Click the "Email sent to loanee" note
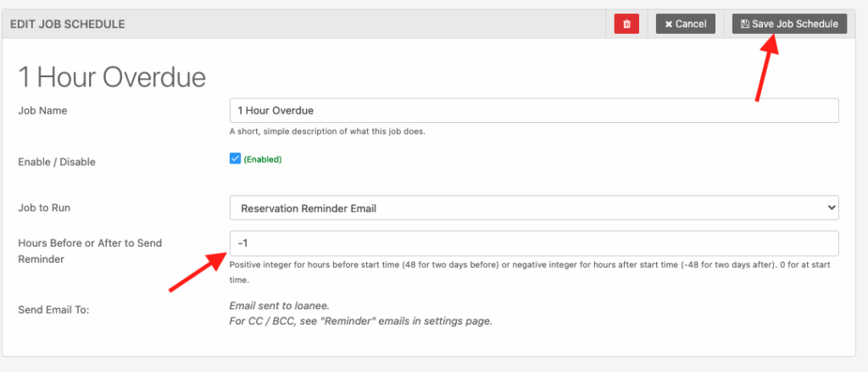 [x=279, y=305]
